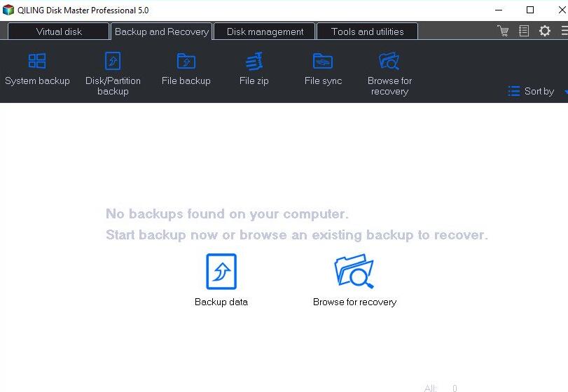Open settings via the gear icon
This screenshot has width=568, height=392.
point(544,31)
